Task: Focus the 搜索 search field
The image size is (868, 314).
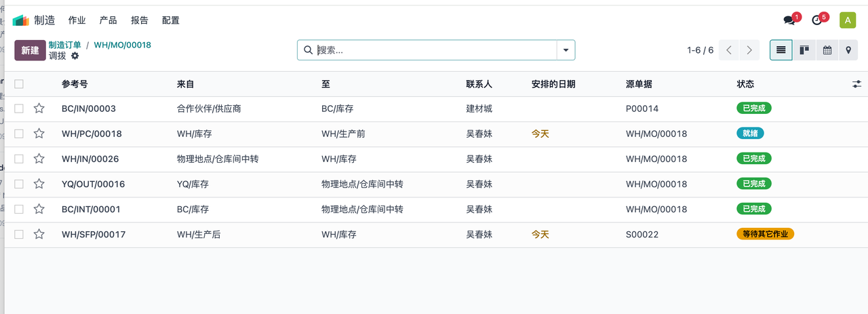Action: click(435, 50)
